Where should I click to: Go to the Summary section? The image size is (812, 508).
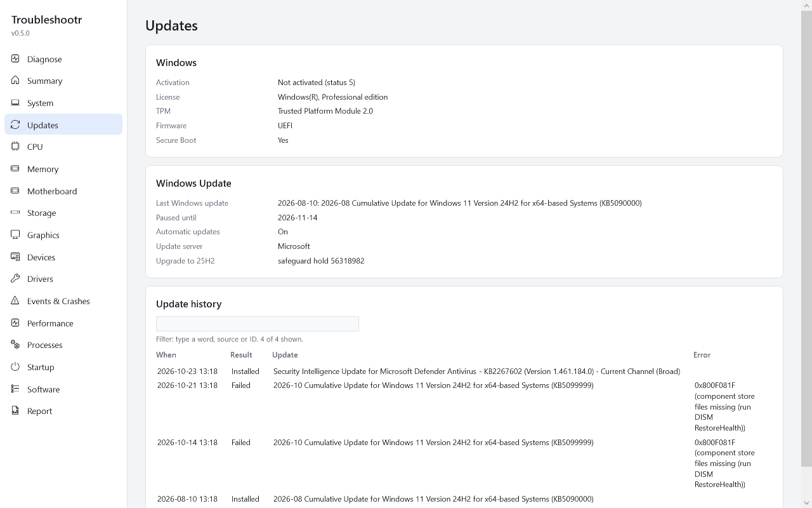(x=63, y=81)
